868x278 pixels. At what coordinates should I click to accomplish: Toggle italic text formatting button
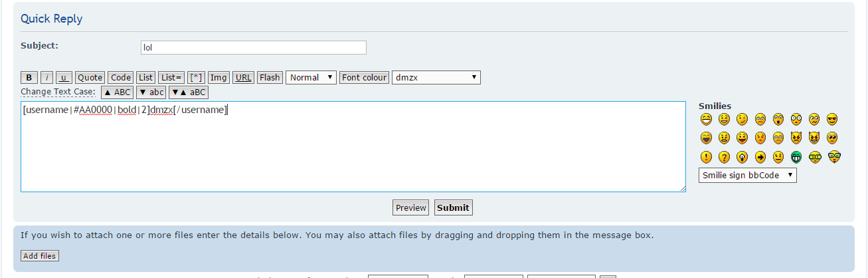47,78
